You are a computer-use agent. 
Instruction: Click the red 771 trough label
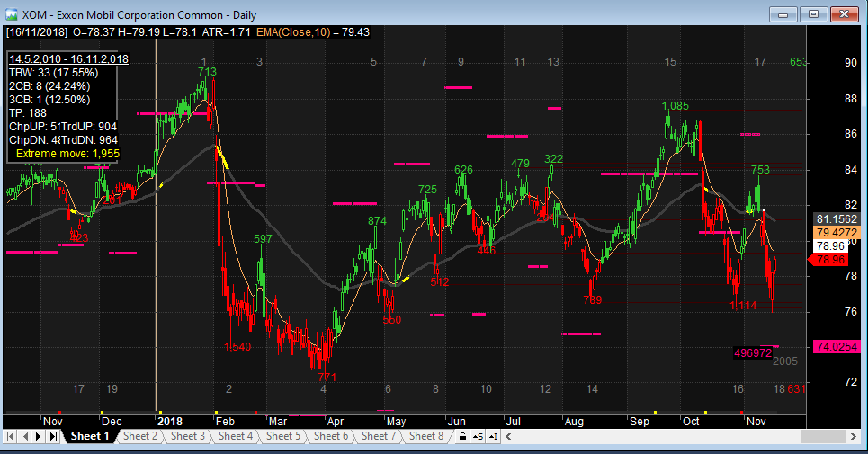(x=327, y=378)
